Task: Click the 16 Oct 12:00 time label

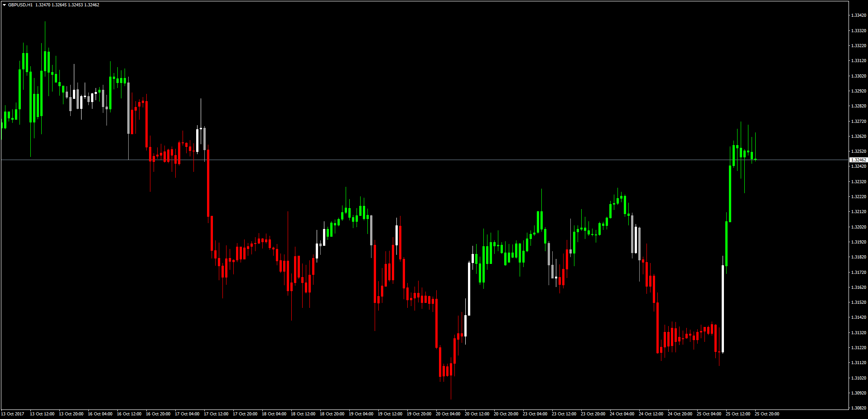Action: pos(129,414)
